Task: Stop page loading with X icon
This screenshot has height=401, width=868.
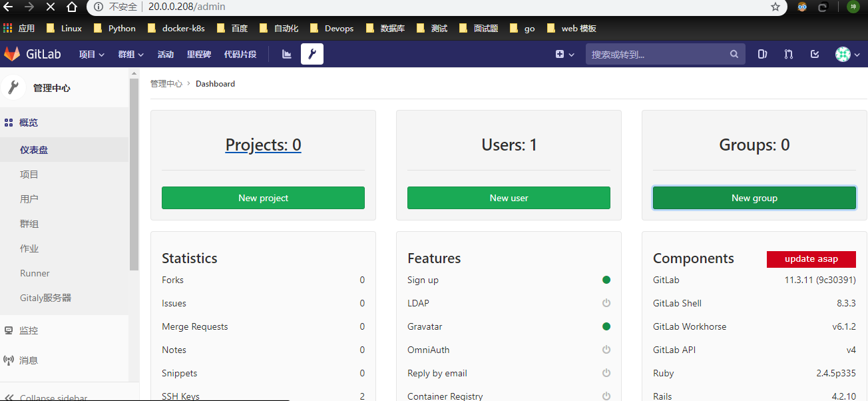Action: [51, 7]
